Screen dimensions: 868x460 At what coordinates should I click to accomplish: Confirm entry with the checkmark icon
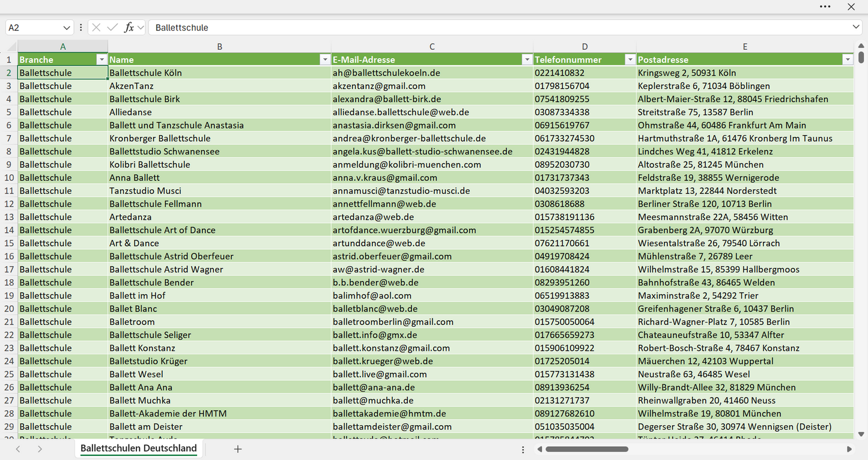tap(112, 28)
